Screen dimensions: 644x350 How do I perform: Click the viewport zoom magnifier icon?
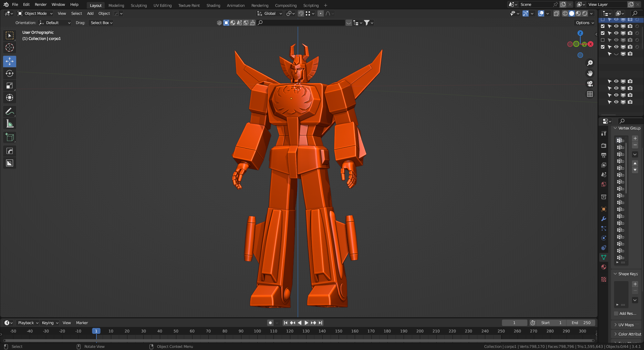coord(590,63)
